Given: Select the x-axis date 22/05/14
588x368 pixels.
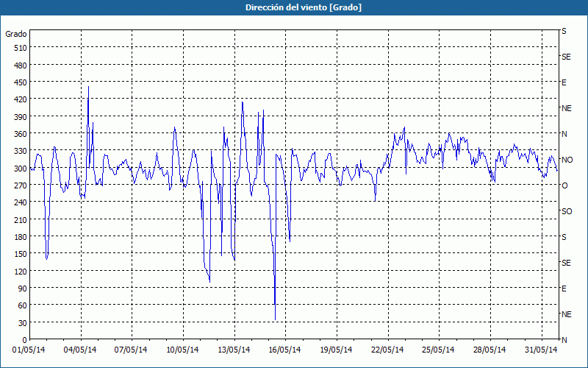Looking at the screenshot, I should tap(387, 350).
